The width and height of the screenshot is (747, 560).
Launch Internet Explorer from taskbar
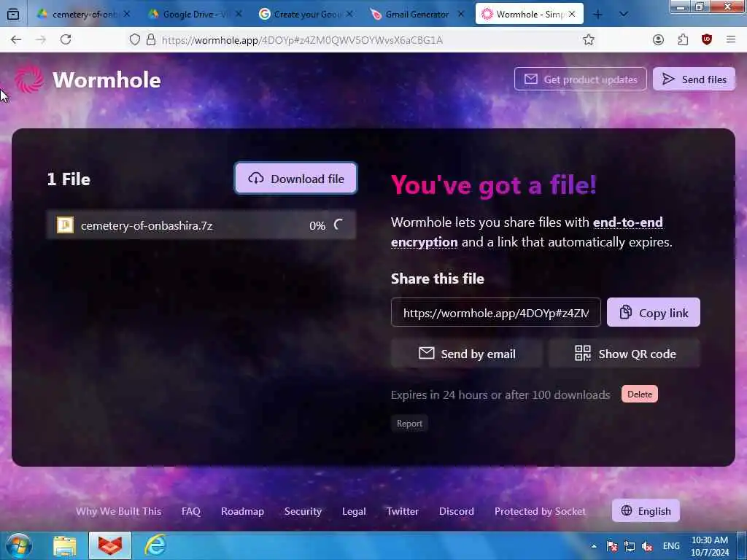pyautogui.click(x=155, y=545)
